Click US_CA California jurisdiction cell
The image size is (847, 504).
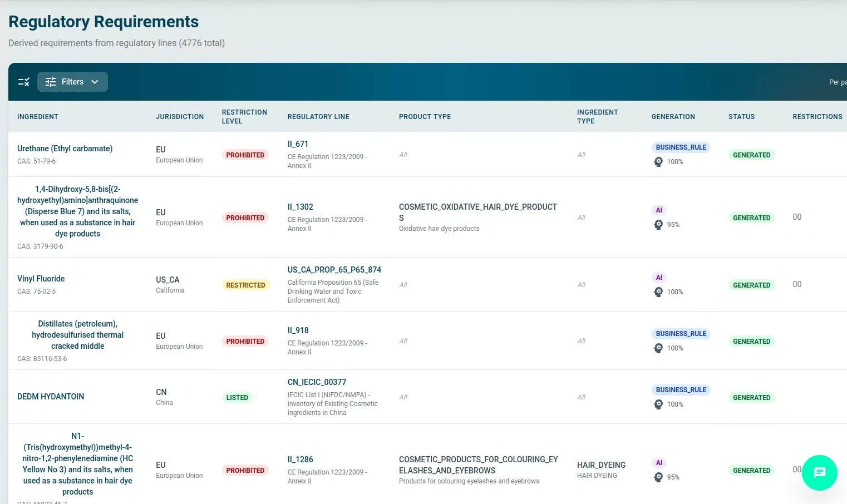170,284
